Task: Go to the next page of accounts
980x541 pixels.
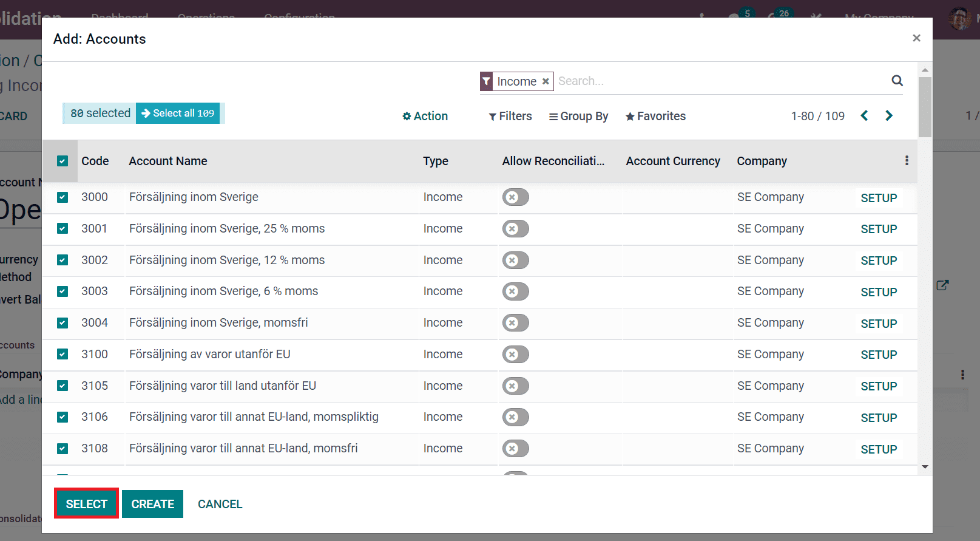Action: click(889, 115)
